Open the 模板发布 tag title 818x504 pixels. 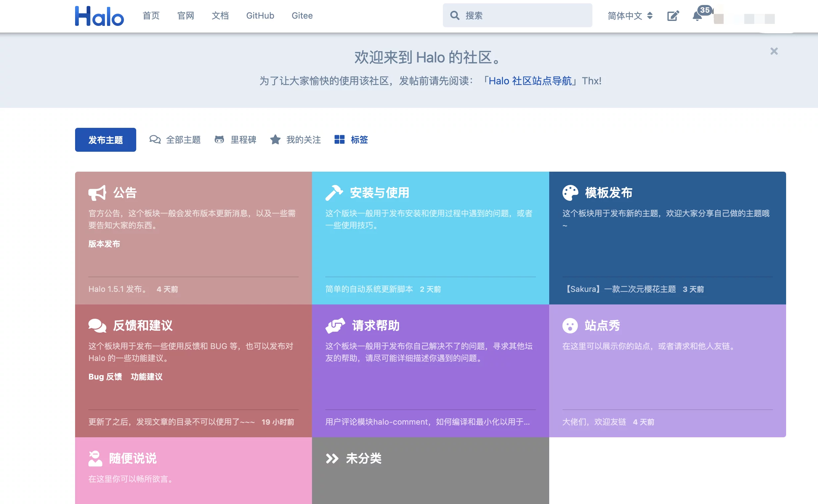pos(609,193)
